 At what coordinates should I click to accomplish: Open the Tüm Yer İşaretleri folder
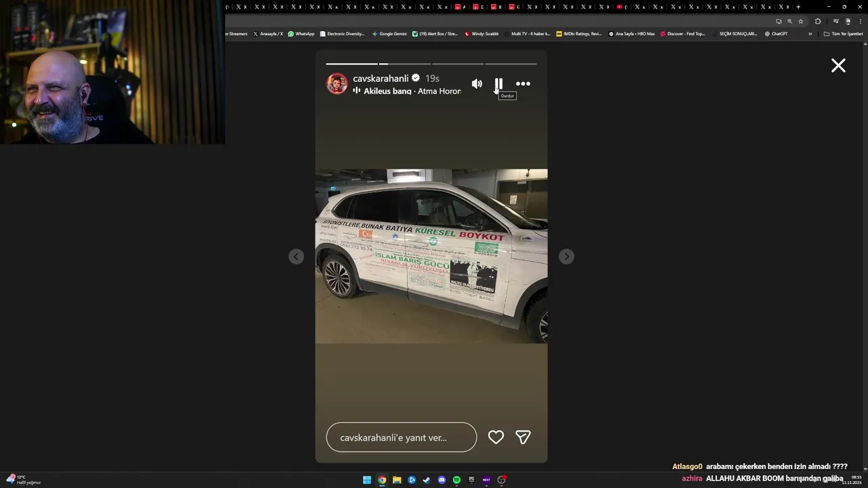pyautogui.click(x=843, y=33)
